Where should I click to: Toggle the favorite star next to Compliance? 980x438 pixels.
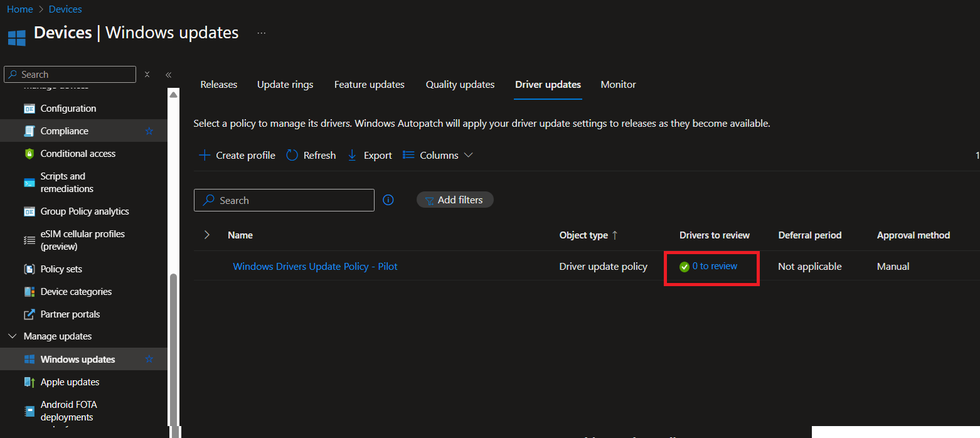(x=149, y=131)
